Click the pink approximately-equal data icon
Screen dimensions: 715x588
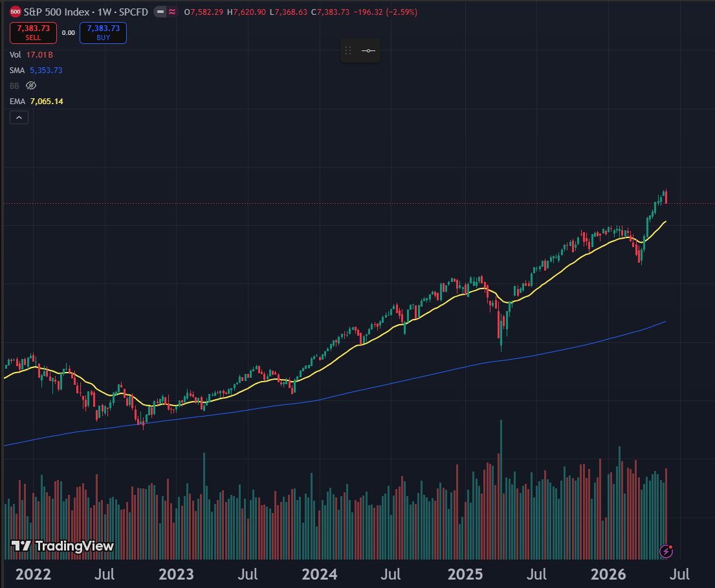point(172,12)
